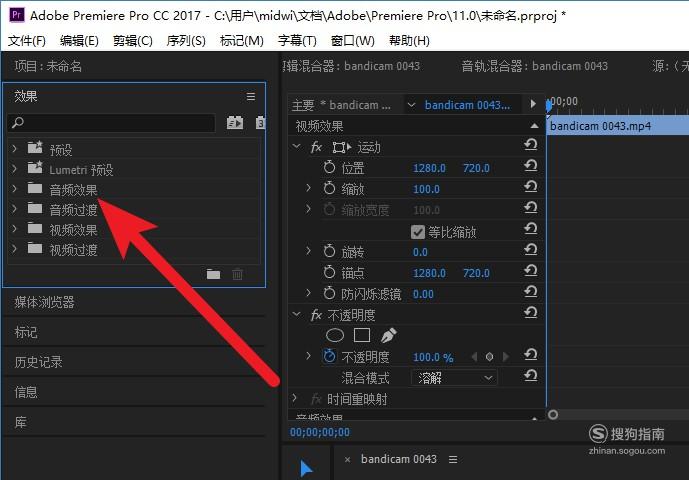The width and height of the screenshot is (689, 480).
Task: Toggle the 等比缩放 checkbox
Action: (418, 232)
